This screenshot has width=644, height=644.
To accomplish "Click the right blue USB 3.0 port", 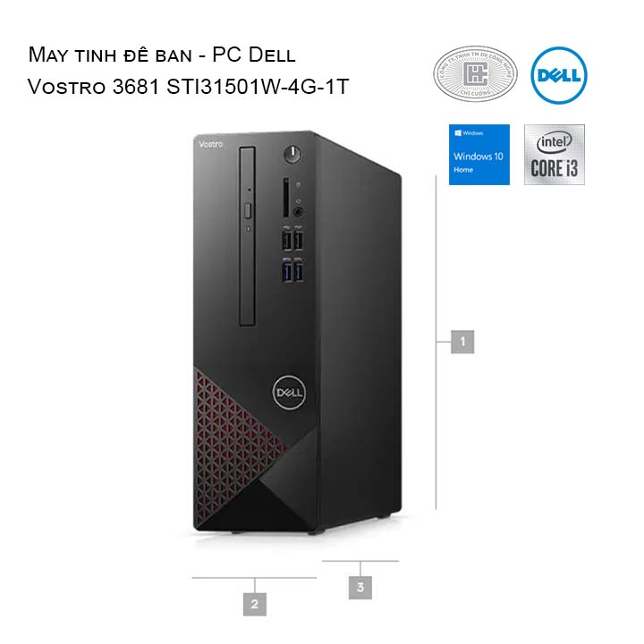I will [299, 272].
